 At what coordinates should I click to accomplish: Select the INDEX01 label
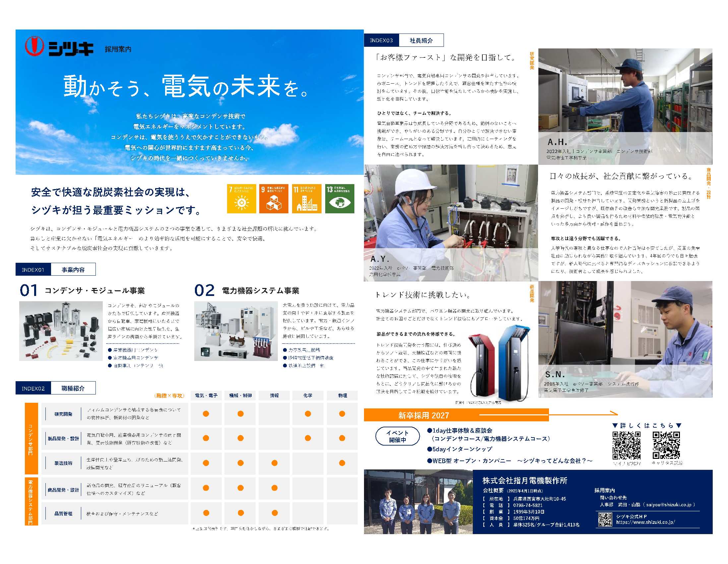coord(33,269)
